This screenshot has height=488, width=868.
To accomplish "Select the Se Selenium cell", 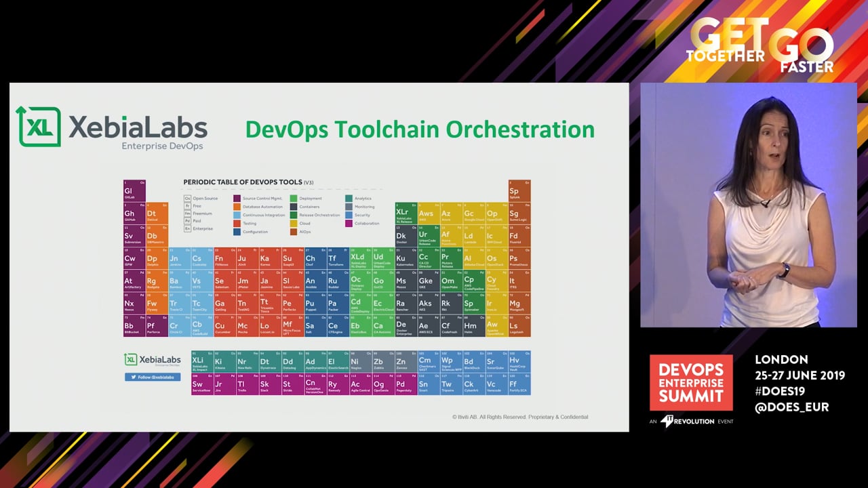I will [225, 281].
